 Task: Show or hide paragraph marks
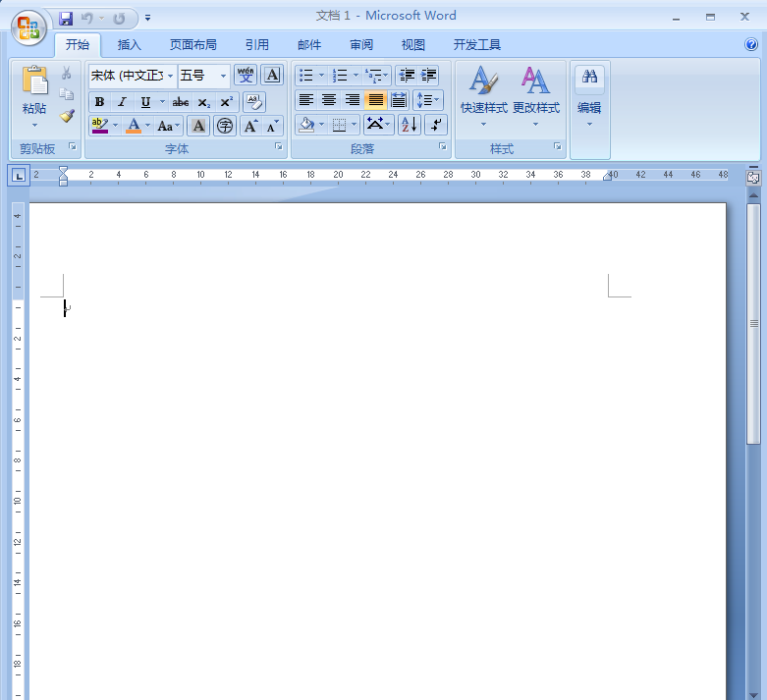(436, 125)
